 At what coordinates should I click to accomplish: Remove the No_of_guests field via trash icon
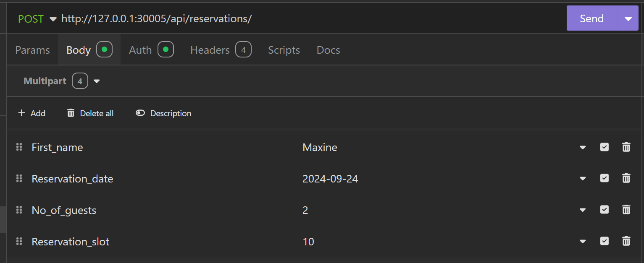click(x=626, y=210)
